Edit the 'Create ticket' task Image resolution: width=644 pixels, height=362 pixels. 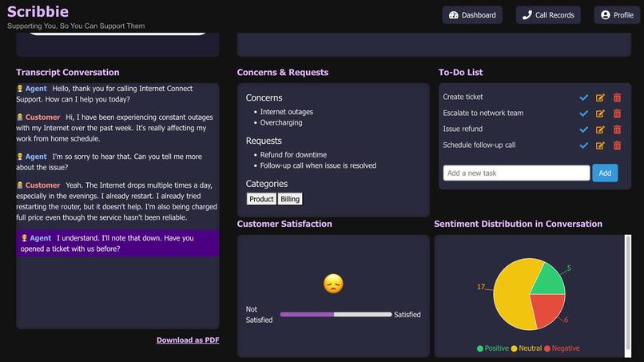(x=600, y=97)
